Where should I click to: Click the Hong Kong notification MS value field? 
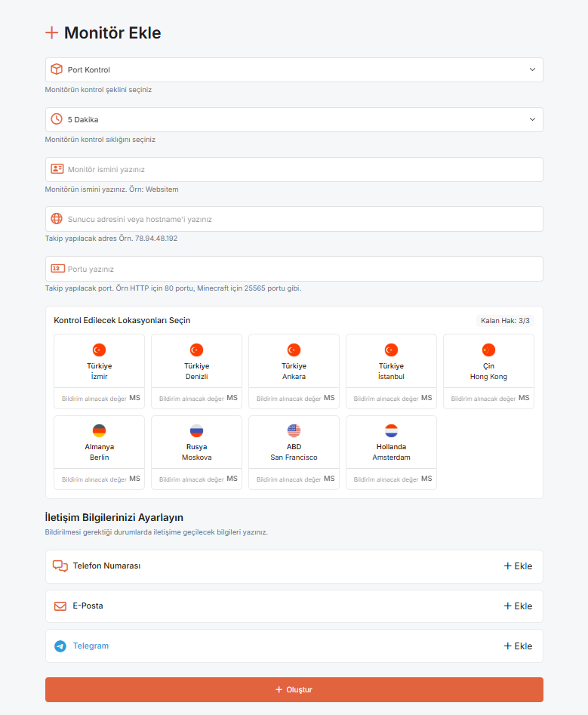[483, 399]
